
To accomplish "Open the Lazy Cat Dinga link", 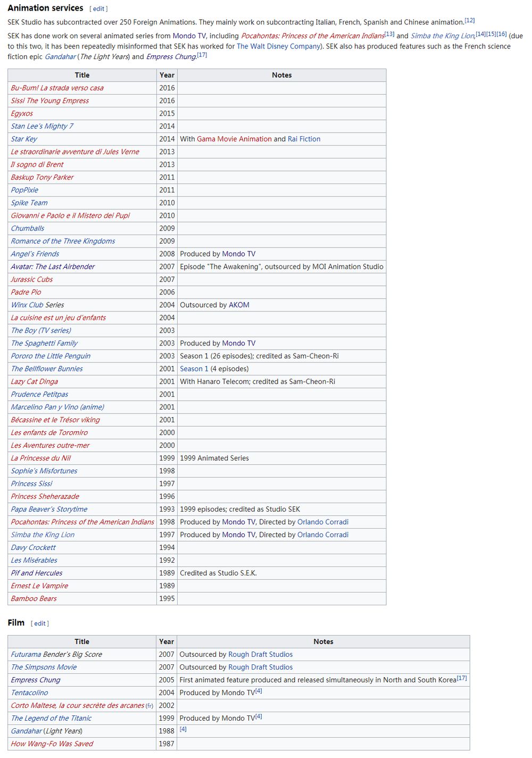I will click(35, 382).
